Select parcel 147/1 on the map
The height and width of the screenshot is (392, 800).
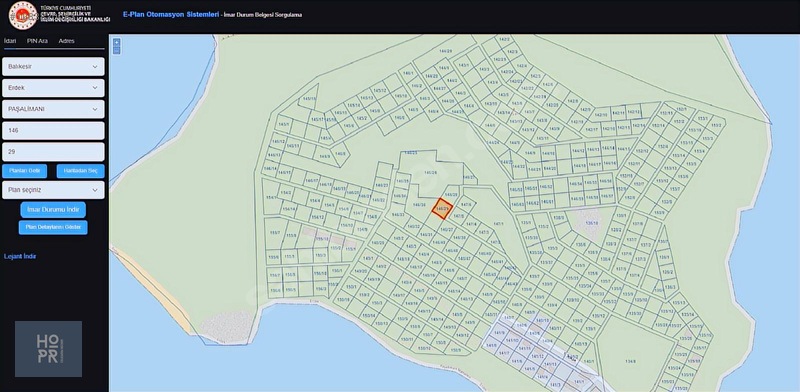498,224
